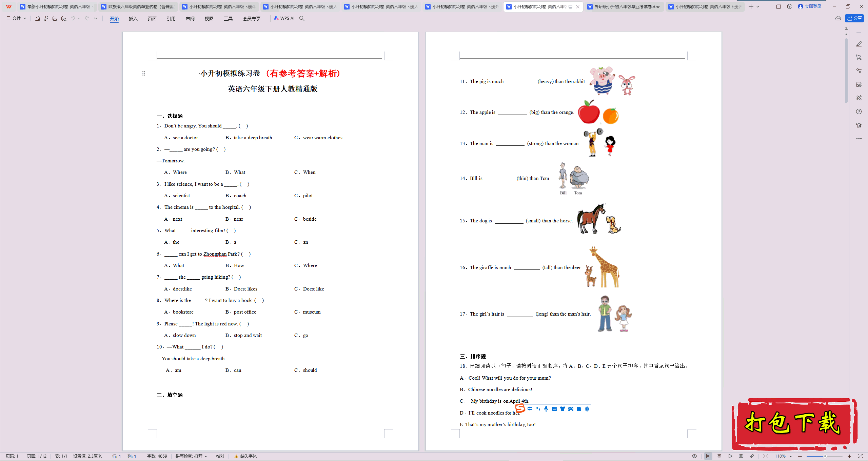
Task: Open print preview icon in the toolbar
Action: click(x=64, y=18)
